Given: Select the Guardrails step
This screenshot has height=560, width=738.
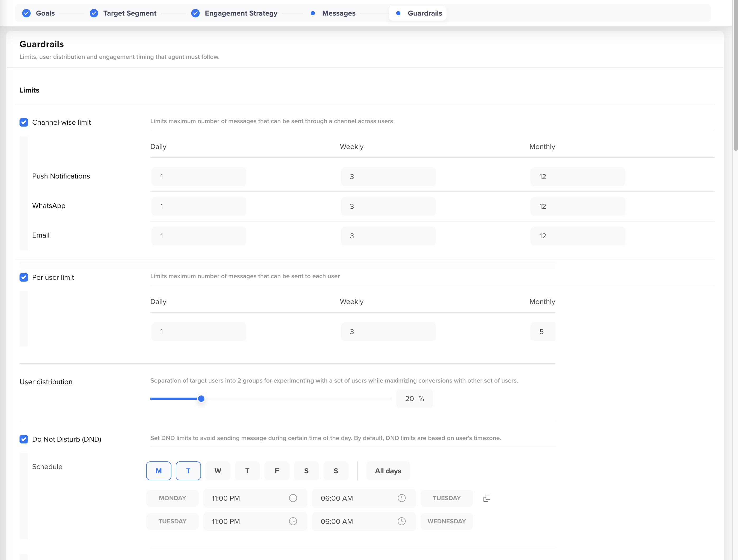Looking at the screenshot, I should pos(418,13).
